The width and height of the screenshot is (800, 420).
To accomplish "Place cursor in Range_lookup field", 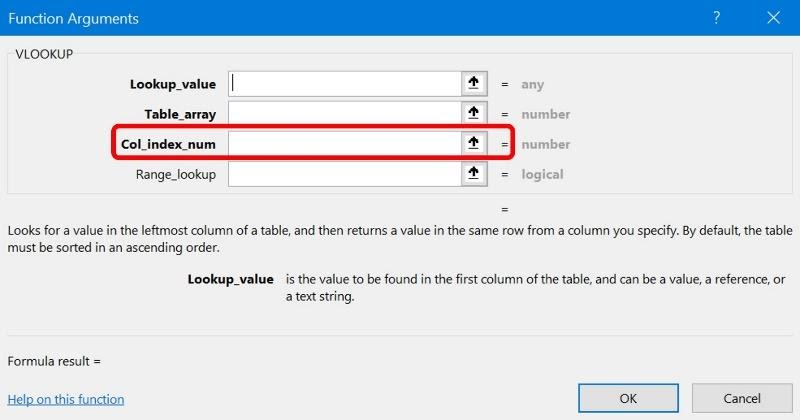I will point(344,174).
